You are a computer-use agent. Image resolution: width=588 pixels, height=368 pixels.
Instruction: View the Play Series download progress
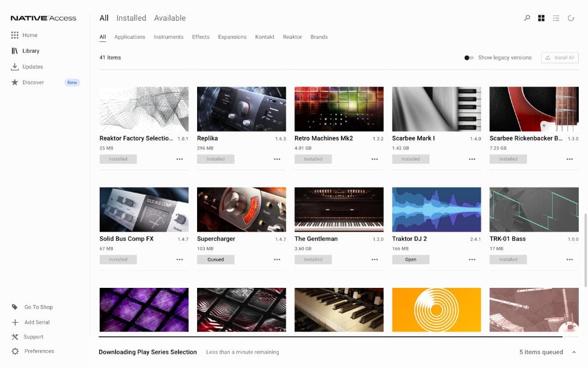click(x=148, y=352)
